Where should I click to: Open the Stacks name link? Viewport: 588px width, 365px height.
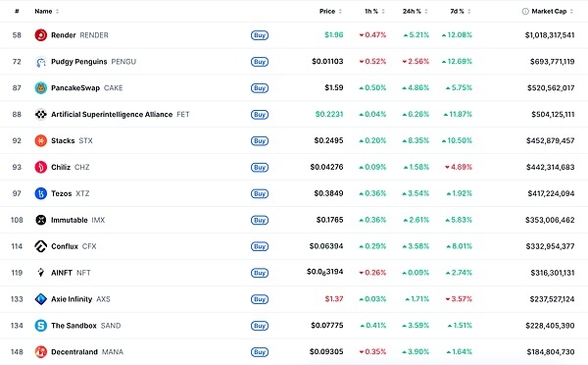point(63,141)
